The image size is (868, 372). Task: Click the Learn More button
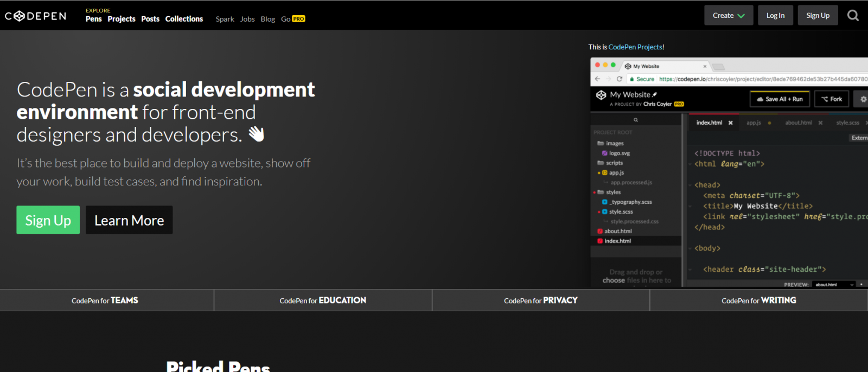coord(129,220)
